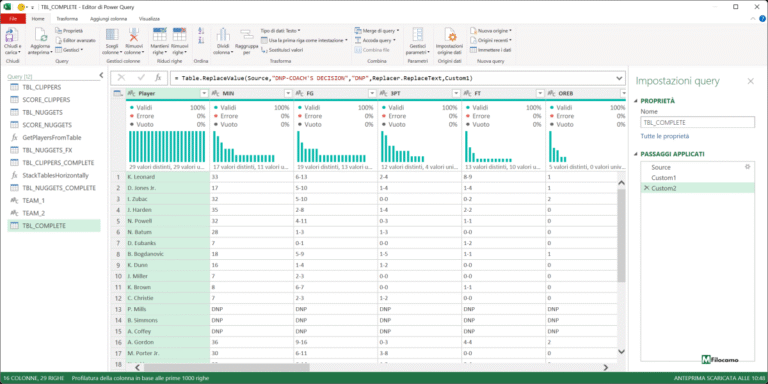768x384 pixels.
Task: Open the Merge di query dropdown
Action: click(x=377, y=30)
